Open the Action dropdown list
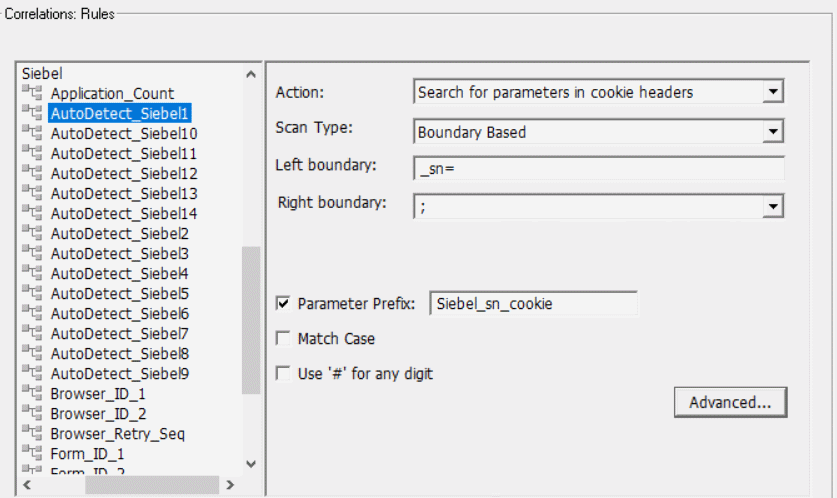837x498 pixels. (x=772, y=92)
